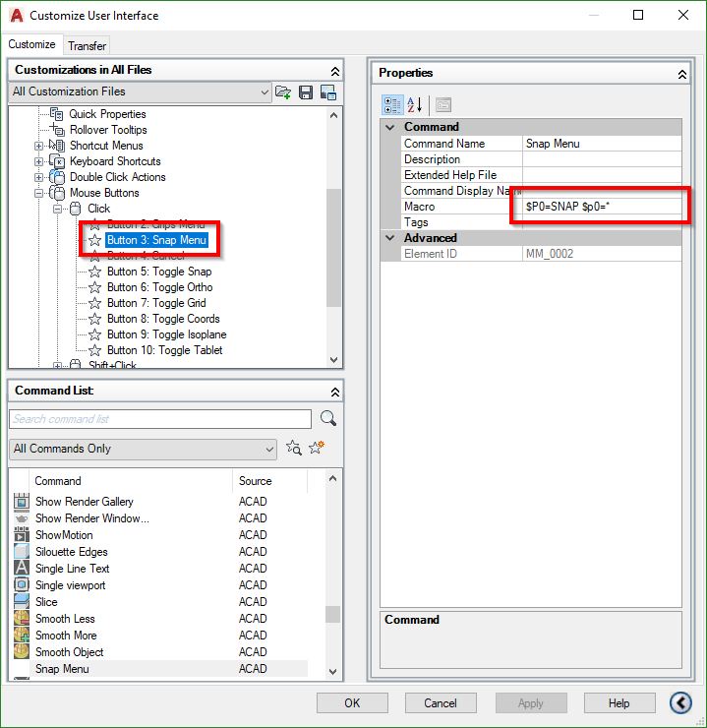The image size is (707, 728).
Task: Collapse the Properties pane
Action: coord(682,75)
